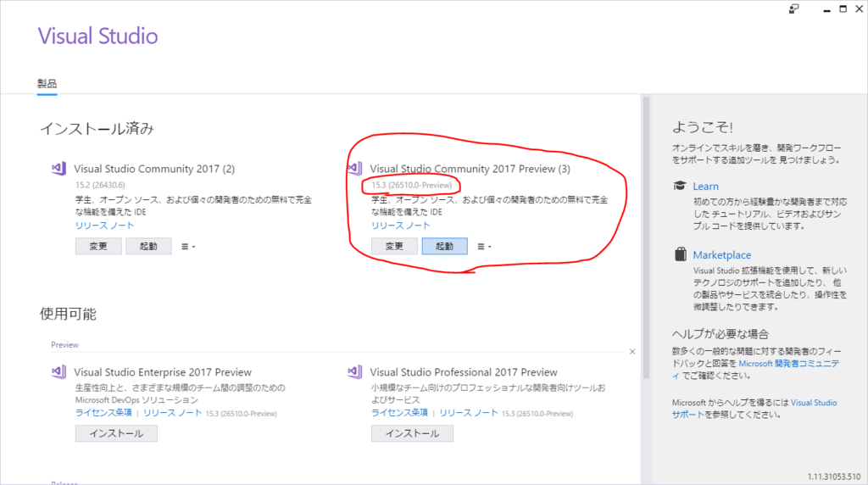Install Visual Studio Enterprise 2017 Preview
868x485 pixels.
click(x=116, y=433)
